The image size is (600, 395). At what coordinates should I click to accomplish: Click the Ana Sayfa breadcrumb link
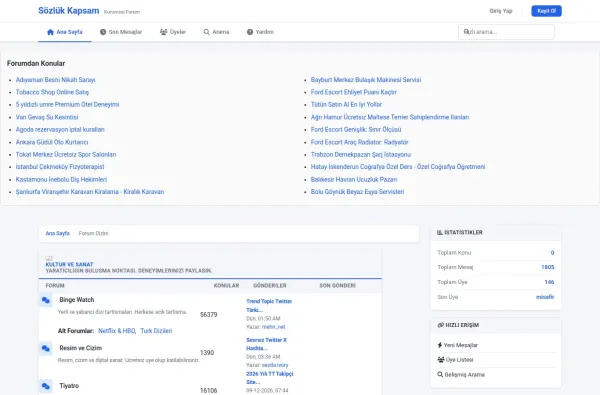pos(57,233)
